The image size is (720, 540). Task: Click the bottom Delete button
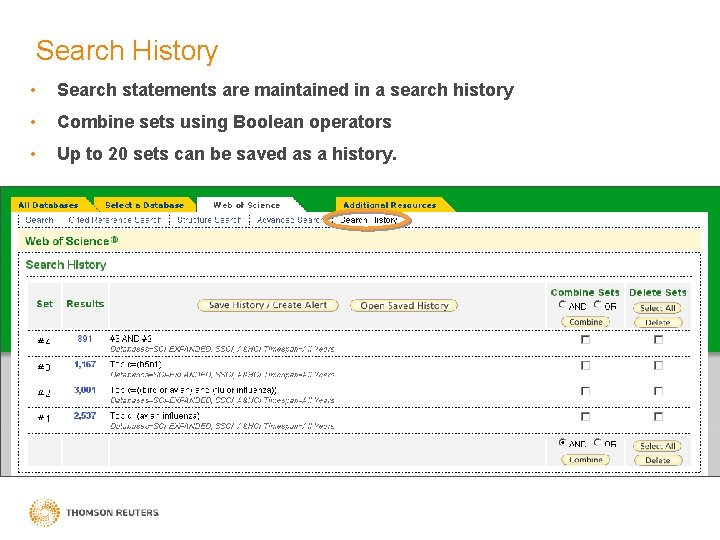click(x=658, y=460)
